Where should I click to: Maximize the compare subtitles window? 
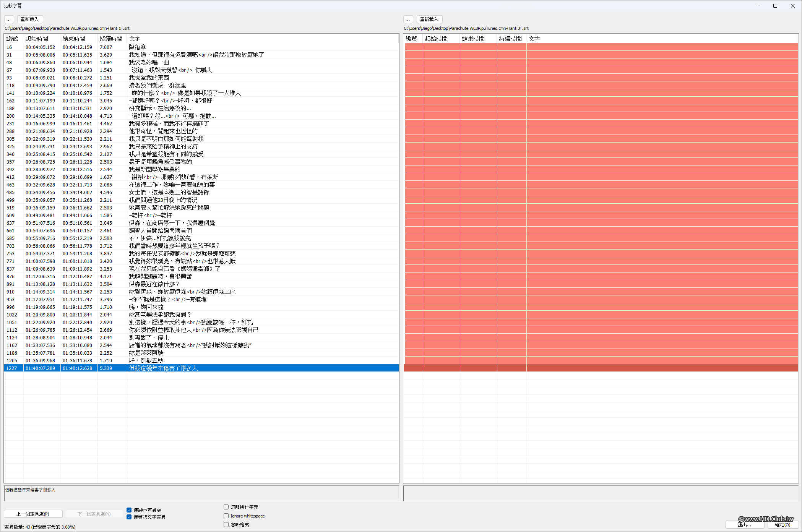tap(775, 6)
